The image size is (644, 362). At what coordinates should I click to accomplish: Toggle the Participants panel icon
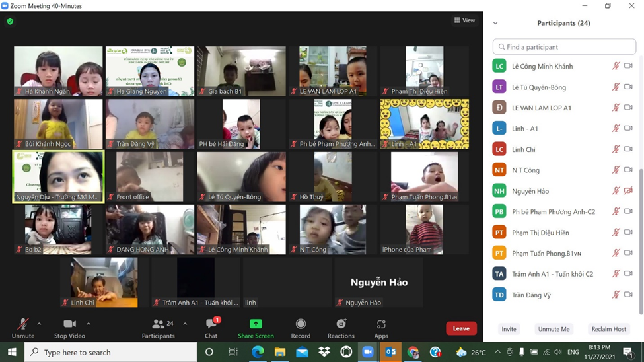pos(158,324)
